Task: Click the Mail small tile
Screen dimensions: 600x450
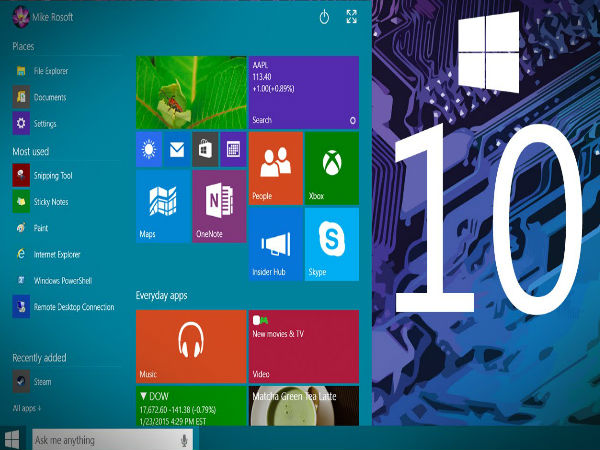Action: 177,150
